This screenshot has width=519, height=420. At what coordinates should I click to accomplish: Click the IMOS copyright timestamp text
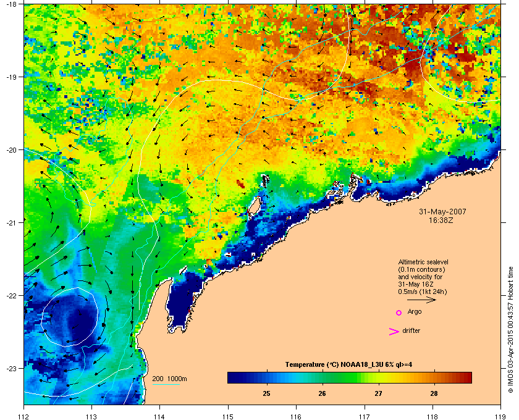point(510,330)
